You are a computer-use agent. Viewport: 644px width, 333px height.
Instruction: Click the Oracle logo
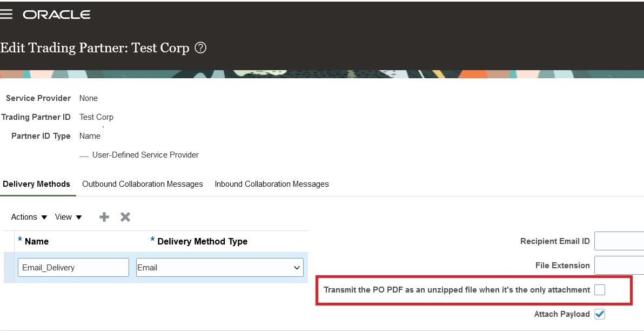pyautogui.click(x=56, y=15)
